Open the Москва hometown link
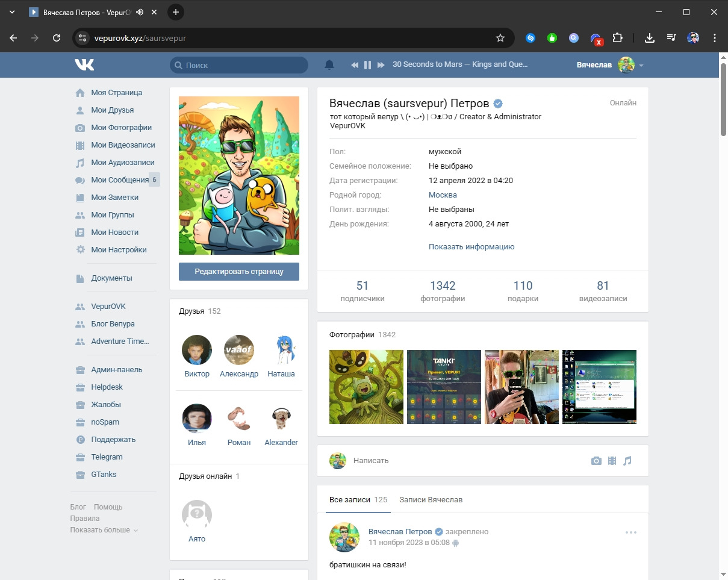 pos(443,195)
